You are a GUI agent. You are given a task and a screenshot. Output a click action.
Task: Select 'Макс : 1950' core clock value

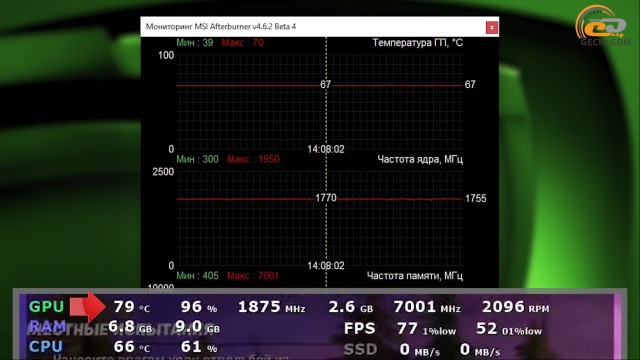253,159
